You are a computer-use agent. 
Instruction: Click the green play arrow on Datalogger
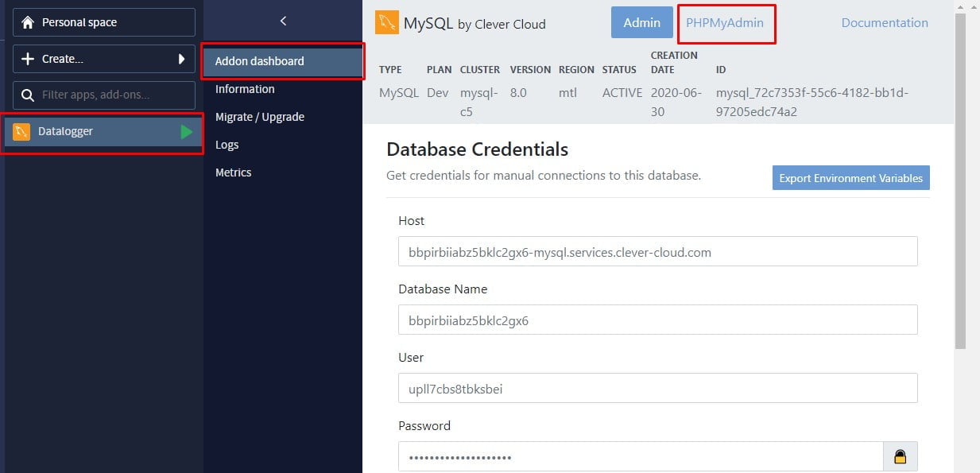(x=187, y=132)
